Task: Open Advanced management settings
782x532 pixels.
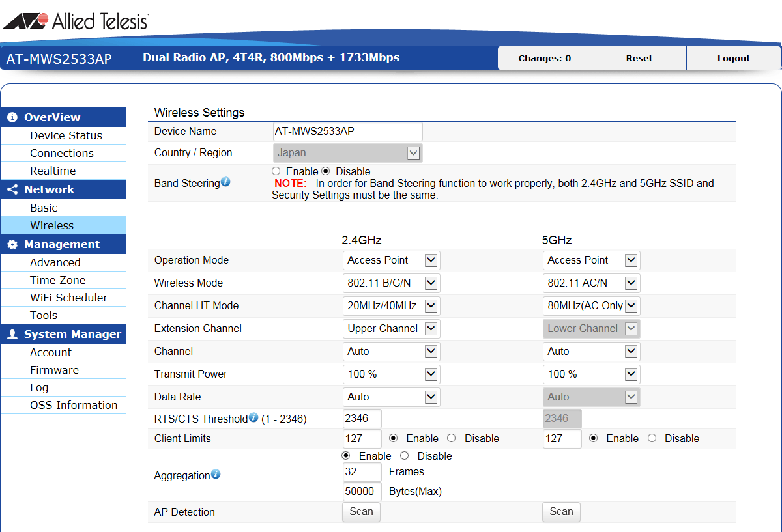Action: click(63, 262)
